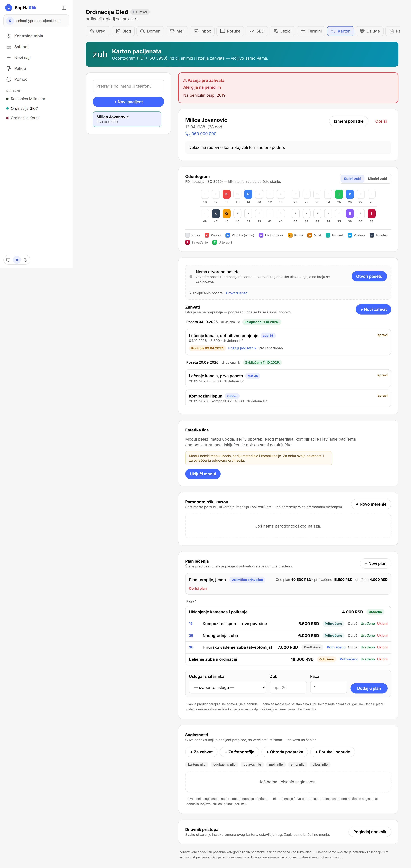Click tooth 36 marked Endodoncija
The image size is (411, 868).
tap(350, 214)
